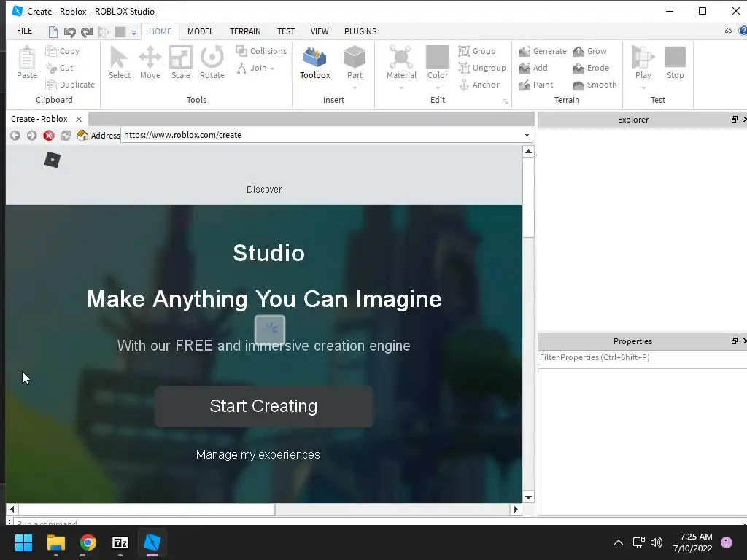This screenshot has width=747, height=560.
Task: Close the Create - Roblox tab
Action: point(79,119)
